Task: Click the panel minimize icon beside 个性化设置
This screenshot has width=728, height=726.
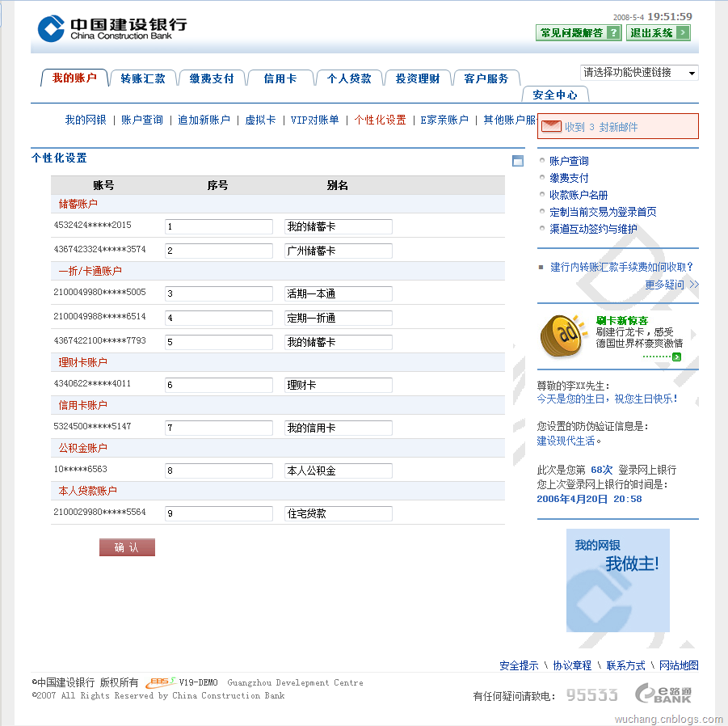Action: point(518,161)
